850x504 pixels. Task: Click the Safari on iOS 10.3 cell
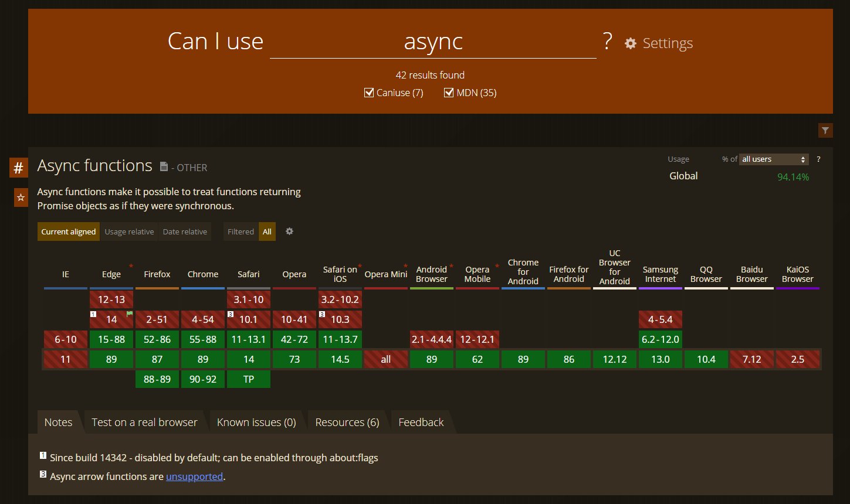(340, 319)
